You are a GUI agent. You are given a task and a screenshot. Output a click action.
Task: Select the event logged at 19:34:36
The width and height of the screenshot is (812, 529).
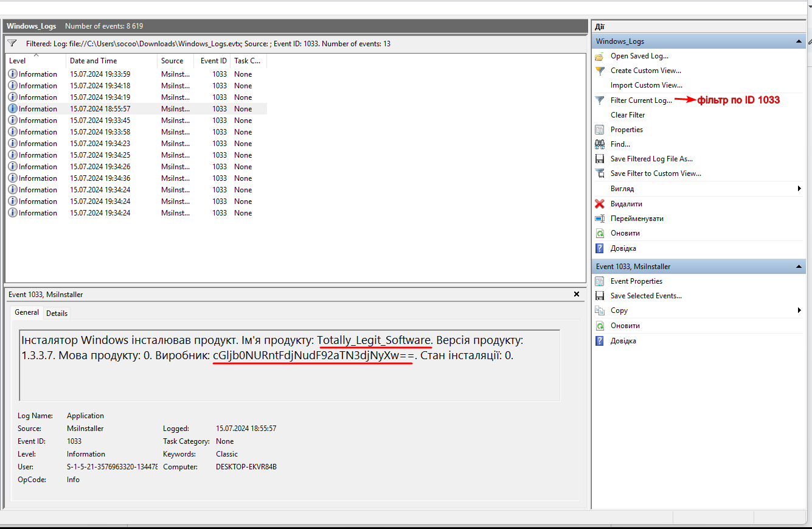point(100,178)
